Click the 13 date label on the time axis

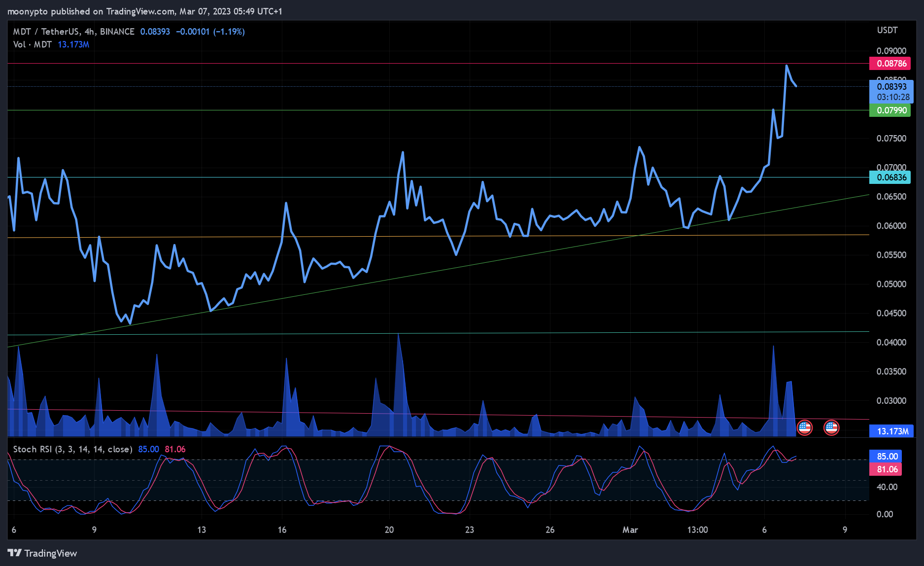[x=202, y=530]
